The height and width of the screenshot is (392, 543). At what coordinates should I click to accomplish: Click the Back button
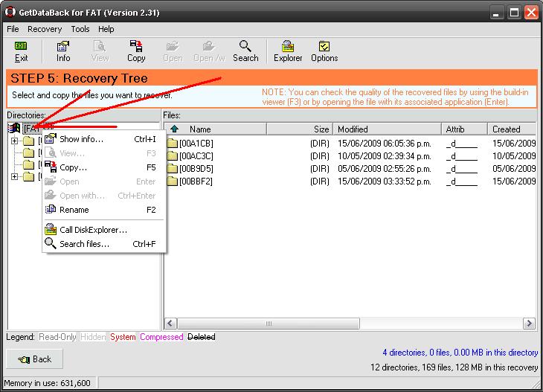click(35, 359)
